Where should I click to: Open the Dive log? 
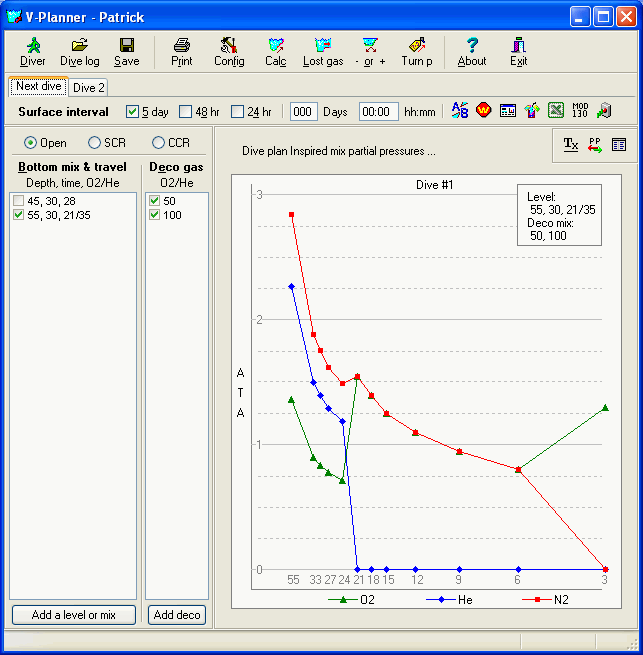[80, 51]
